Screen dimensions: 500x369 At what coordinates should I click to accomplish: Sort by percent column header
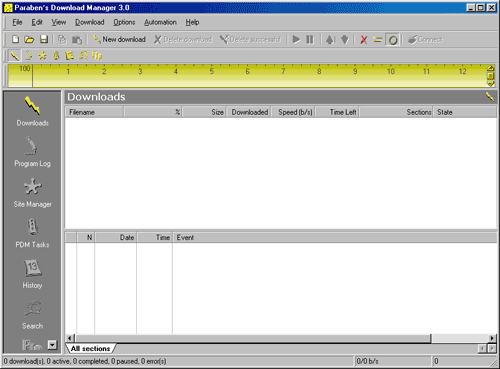(153, 112)
